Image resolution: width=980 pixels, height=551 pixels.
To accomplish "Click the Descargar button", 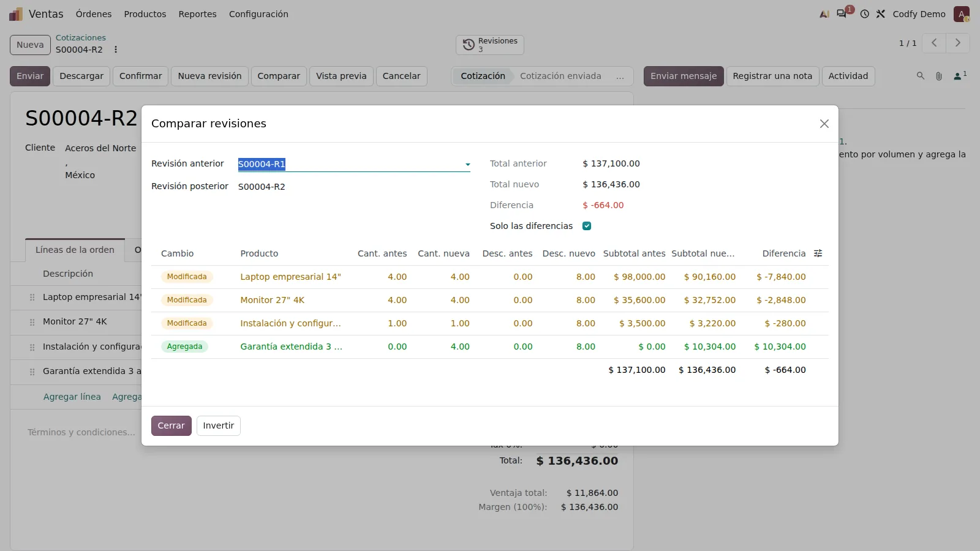I will (x=81, y=76).
